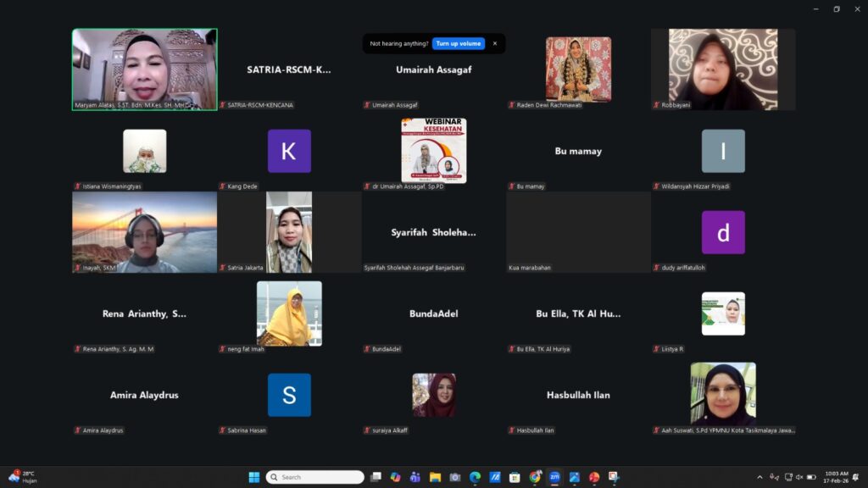The width and height of the screenshot is (868, 488).
Task: Toggle the muted speaker volume icon
Action: (x=799, y=477)
